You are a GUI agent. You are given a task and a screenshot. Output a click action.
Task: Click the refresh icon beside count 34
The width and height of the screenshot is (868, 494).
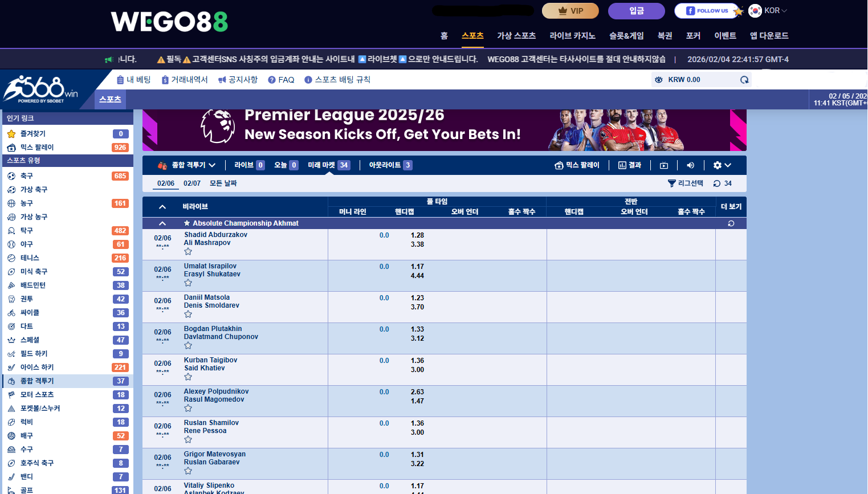717,183
